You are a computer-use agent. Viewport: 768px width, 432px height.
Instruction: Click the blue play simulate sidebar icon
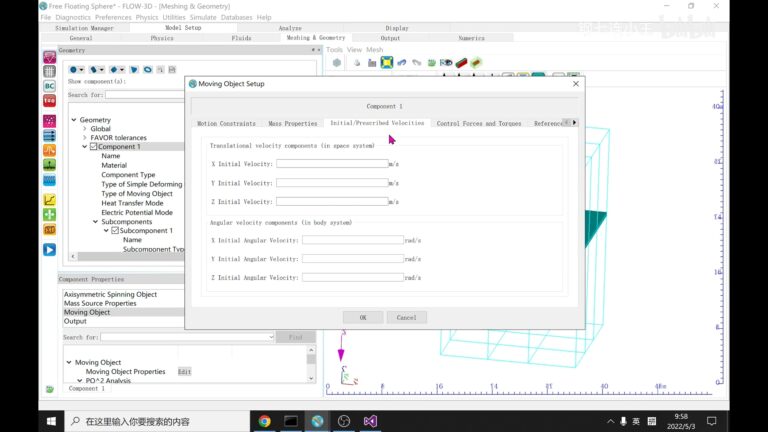[x=49, y=250]
